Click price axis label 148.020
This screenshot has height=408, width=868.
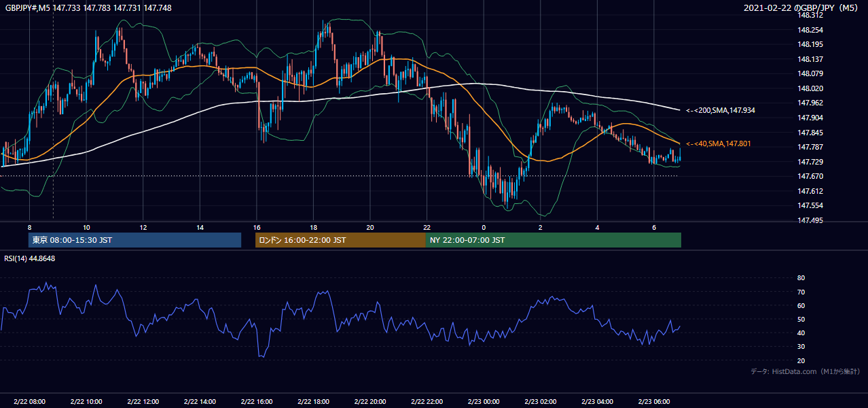(x=810, y=88)
